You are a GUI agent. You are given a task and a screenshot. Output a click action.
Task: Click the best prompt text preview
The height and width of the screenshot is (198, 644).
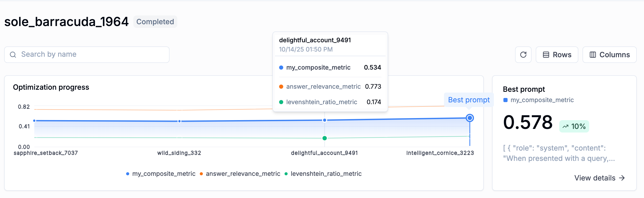(559, 153)
